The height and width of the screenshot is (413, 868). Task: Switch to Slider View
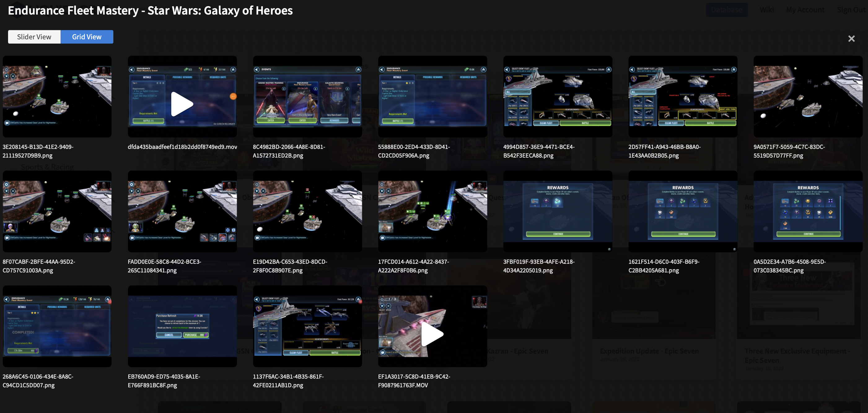coord(34,37)
